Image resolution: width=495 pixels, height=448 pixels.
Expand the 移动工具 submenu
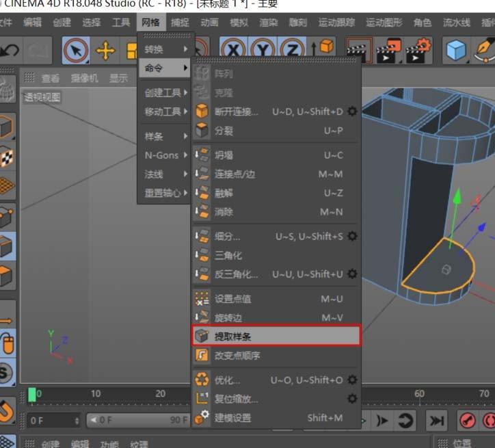[x=165, y=111]
